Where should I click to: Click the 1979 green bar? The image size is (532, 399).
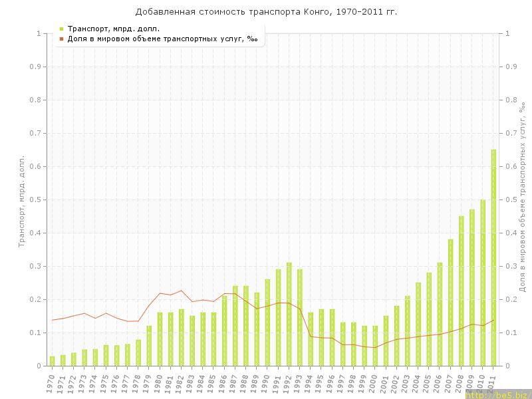coord(149,346)
